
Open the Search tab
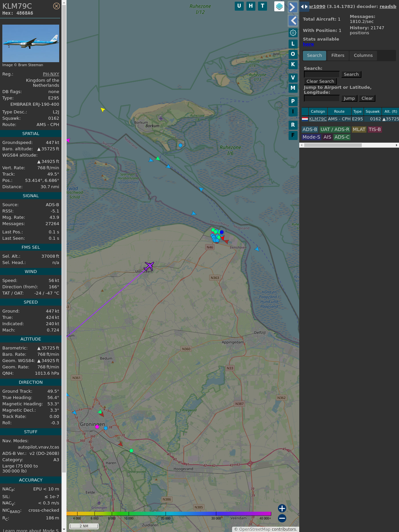(x=315, y=56)
